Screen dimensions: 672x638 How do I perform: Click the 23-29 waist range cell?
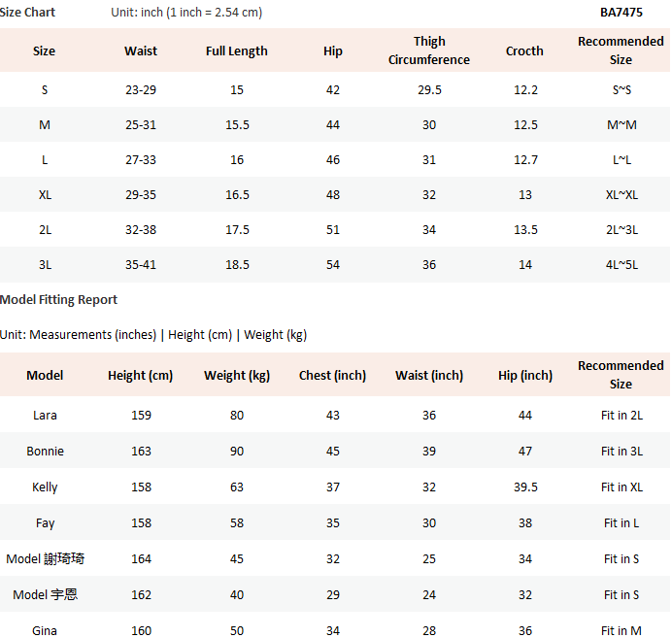[x=141, y=89]
